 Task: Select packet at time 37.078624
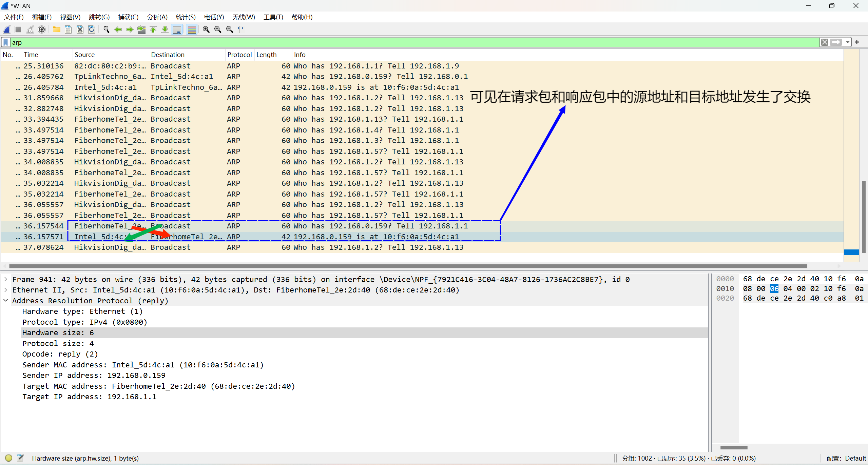(x=422, y=247)
